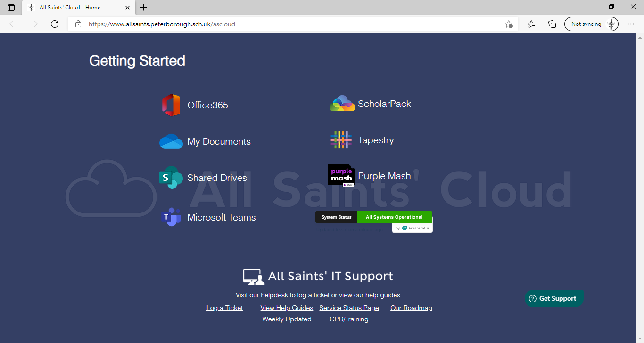Open the ScholarPack text link
The height and width of the screenshot is (343, 644).
[385, 104]
